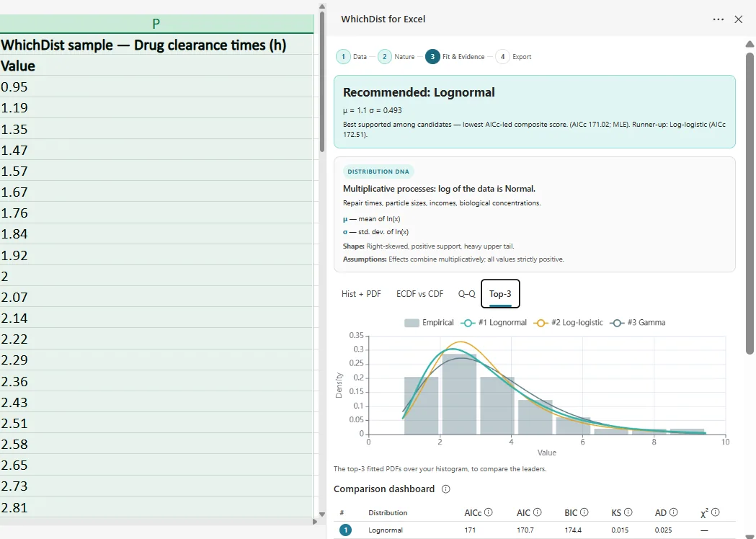
Task: Open the Q–Q plot tab
Action: click(x=466, y=293)
